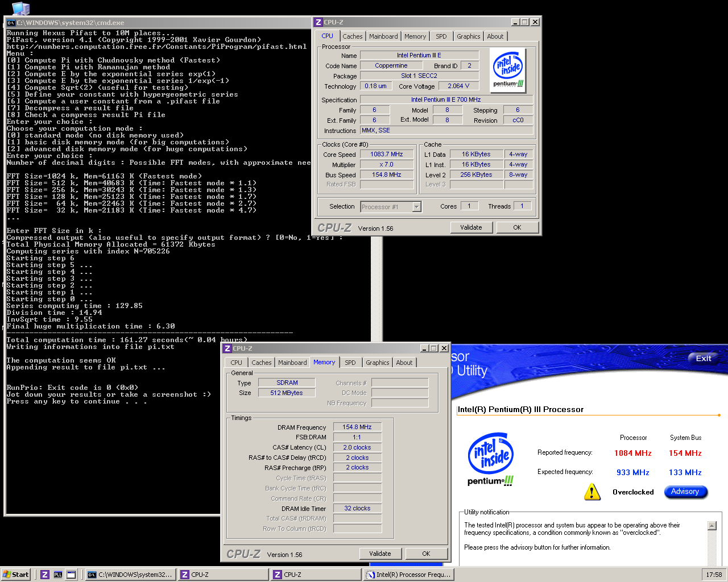The image size is (728, 582).
Task: Click OK in CPU-Z processor window
Action: (517, 227)
